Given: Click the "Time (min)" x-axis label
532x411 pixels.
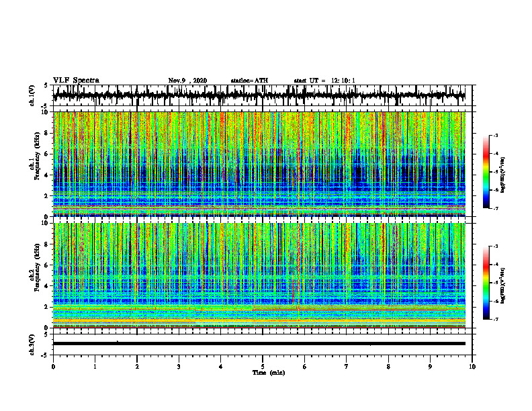Looking at the screenshot, I should click(269, 373).
